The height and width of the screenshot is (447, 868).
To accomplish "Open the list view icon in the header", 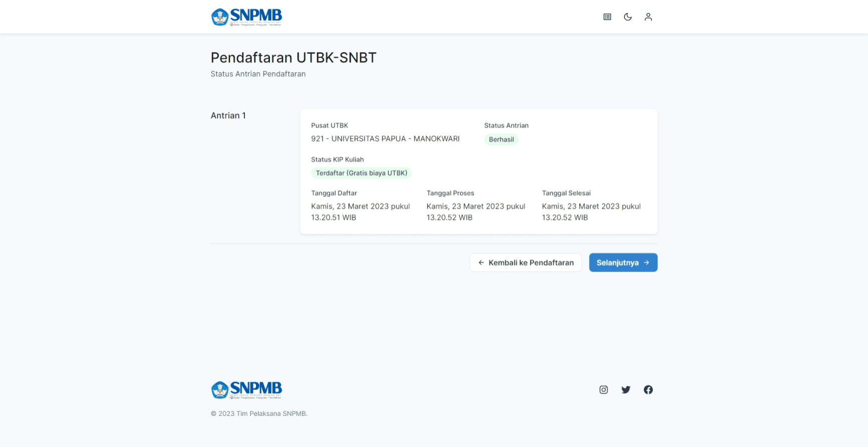I will click(x=607, y=17).
